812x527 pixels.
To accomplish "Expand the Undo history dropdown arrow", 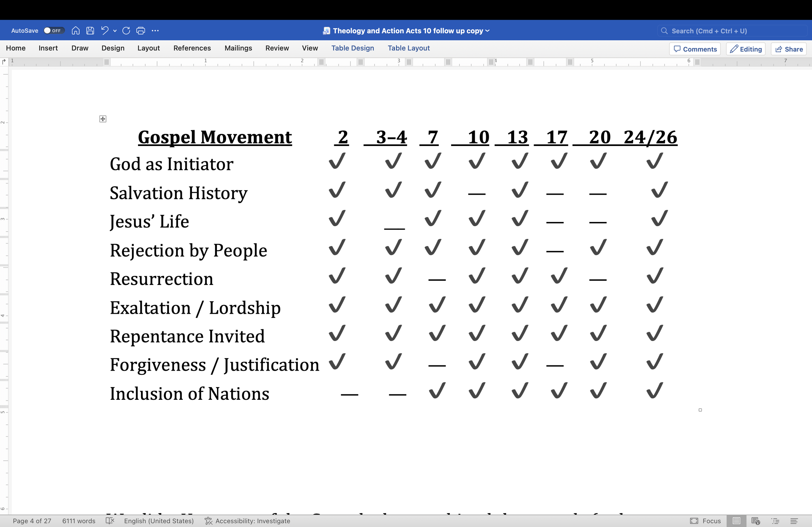I will click(x=115, y=31).
